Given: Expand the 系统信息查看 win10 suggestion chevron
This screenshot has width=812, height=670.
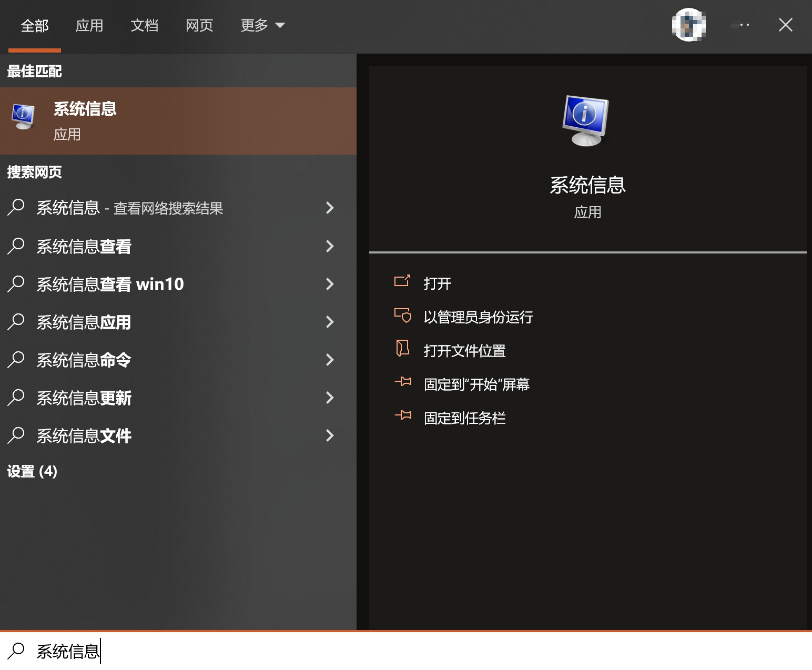Looking at the screenshot, I should 330,284.
